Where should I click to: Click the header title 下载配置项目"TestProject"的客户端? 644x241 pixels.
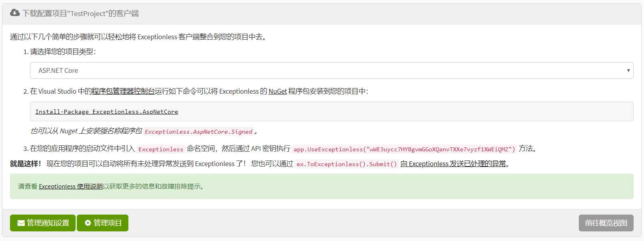pyautogui.click(x=81, y=13)
